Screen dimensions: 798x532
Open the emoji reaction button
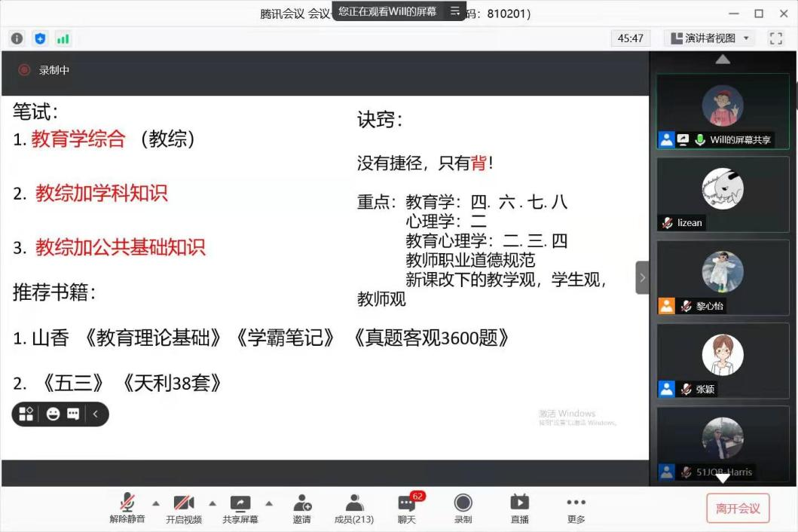point(53,414)
